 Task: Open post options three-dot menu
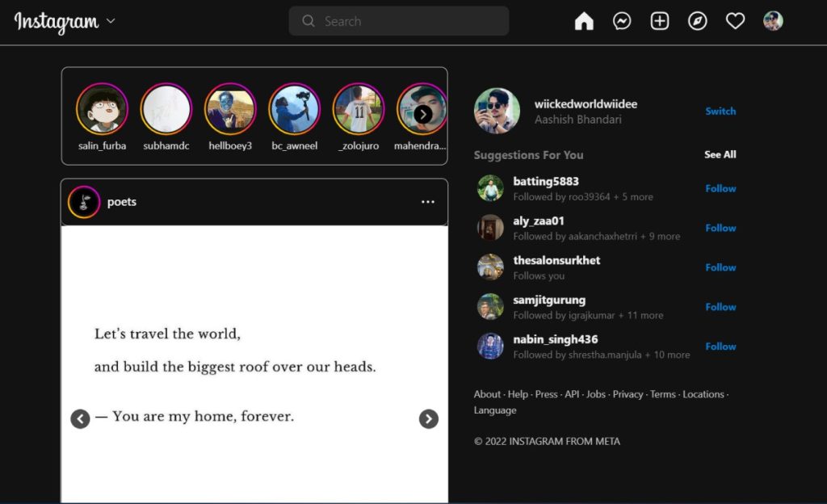tap(428, 202)
